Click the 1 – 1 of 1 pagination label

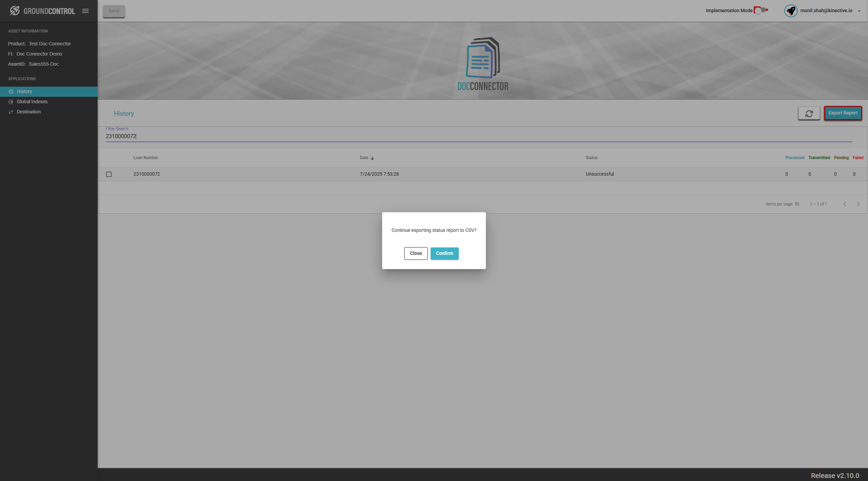(x=818, y=204)
